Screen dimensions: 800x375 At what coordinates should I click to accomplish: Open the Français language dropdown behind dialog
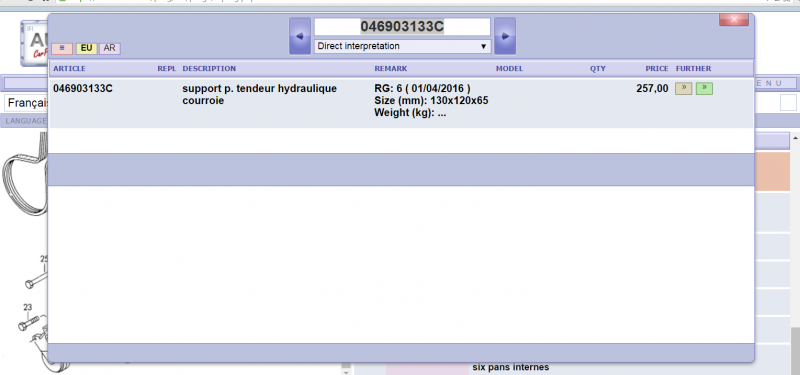coord(27,103)
